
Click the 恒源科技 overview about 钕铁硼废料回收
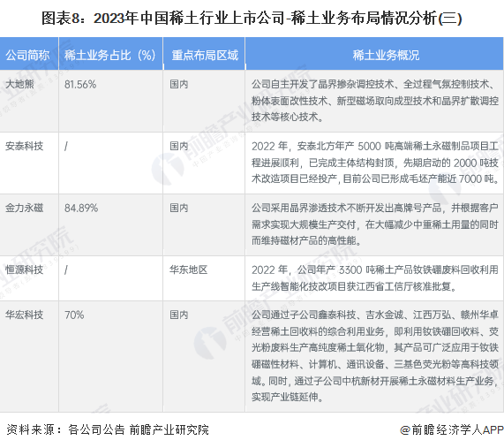pos(375,278)
